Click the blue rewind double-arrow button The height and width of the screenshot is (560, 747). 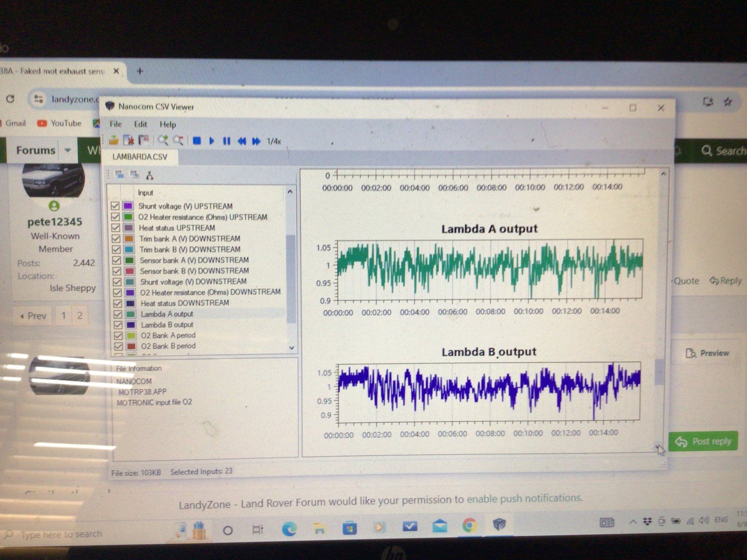[242, 141]
